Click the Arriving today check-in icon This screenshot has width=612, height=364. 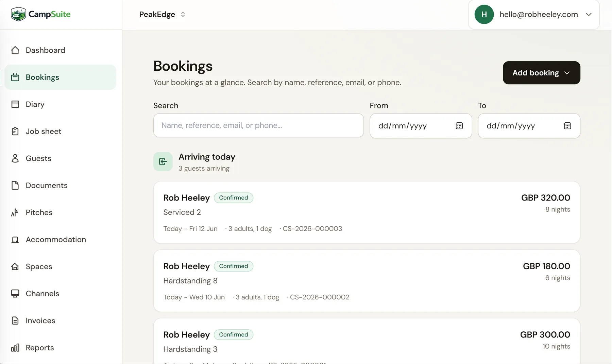pyautogui.click(x=163, y=161)
